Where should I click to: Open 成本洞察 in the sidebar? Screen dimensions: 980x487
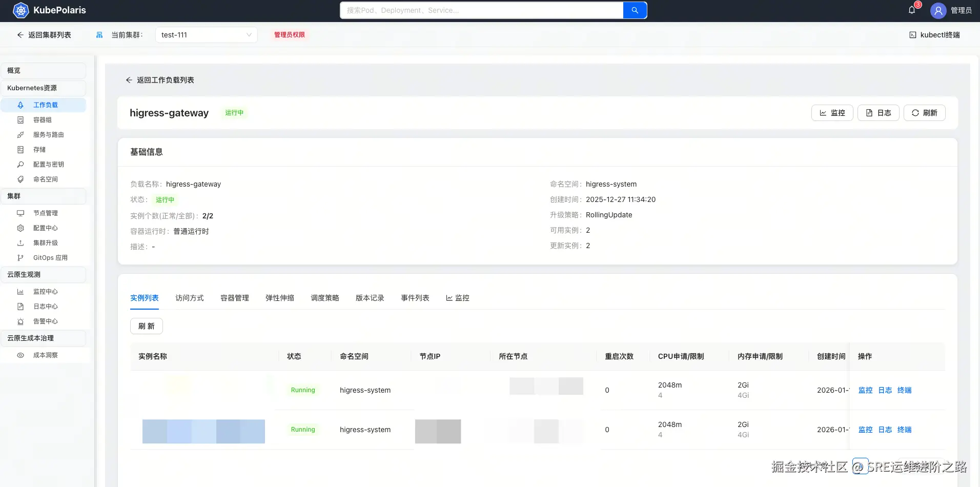(44, 355)
